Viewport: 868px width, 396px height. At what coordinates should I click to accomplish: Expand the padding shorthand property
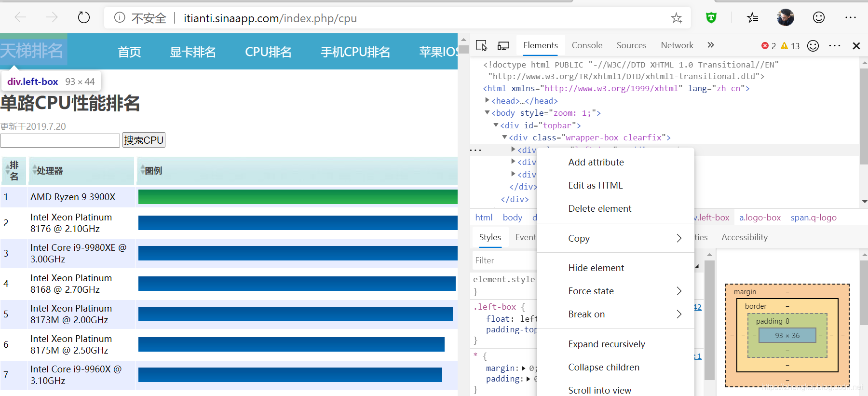[x=528, y=379]
